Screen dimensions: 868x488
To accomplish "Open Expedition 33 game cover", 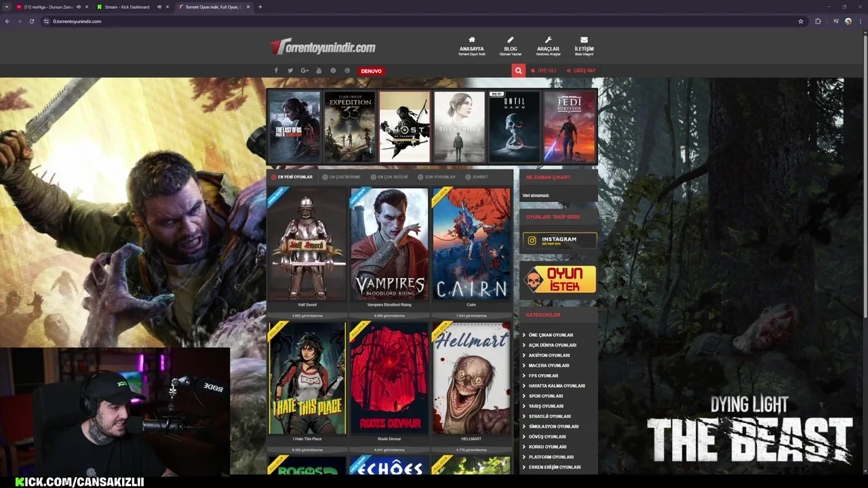I will (349, 127).
